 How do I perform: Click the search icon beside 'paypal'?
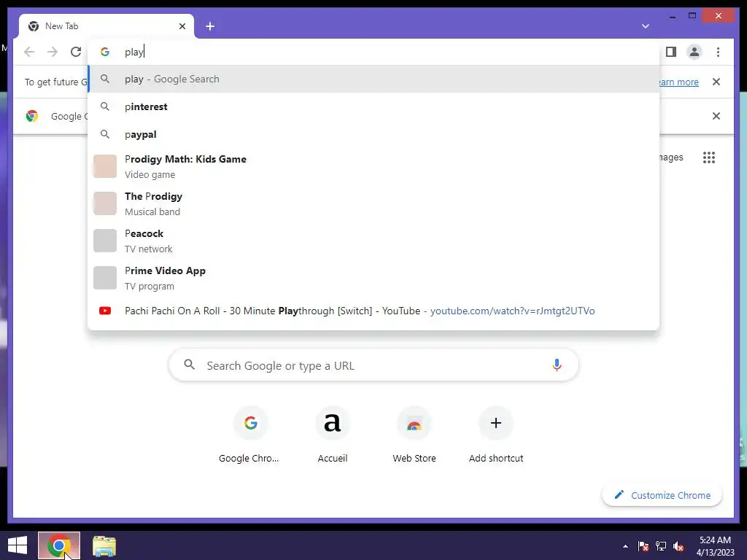coord(105,134)
